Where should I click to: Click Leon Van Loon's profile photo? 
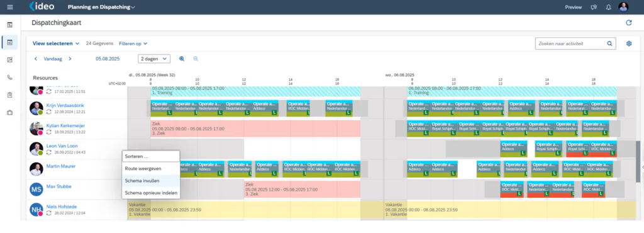pyautogui.click(x=36, y=149)
